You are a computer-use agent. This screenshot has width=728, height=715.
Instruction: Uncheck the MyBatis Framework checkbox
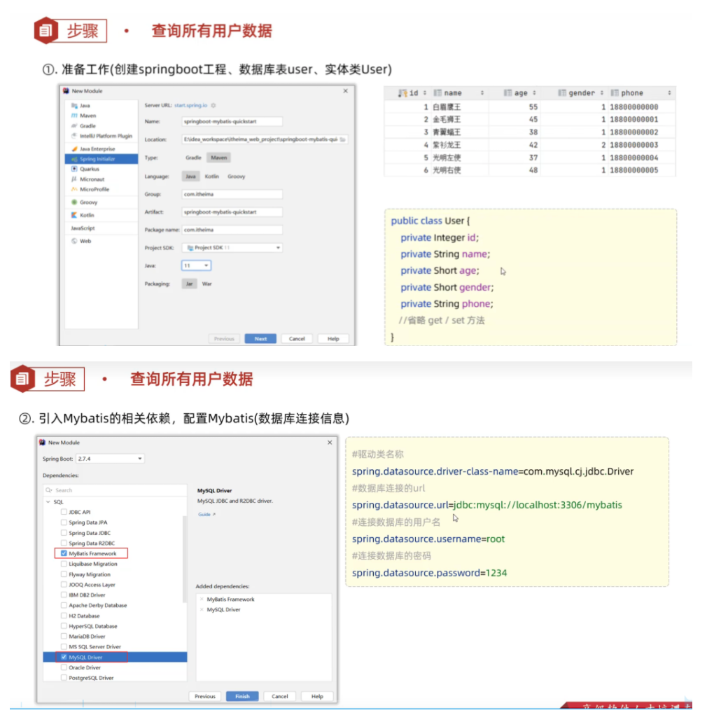point(64,553)
